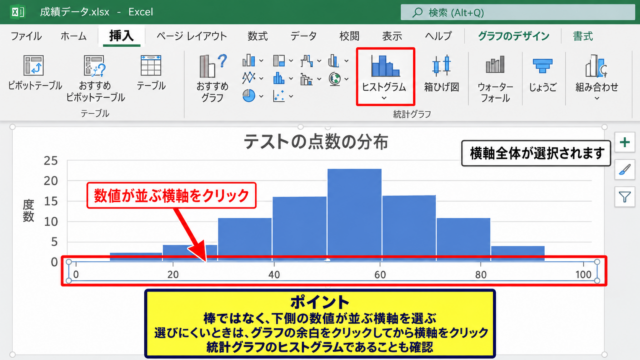Select the Combo (組み合わせ) chart icon
The width and height of the screenshot is (640, 360).
coord(596,66)
